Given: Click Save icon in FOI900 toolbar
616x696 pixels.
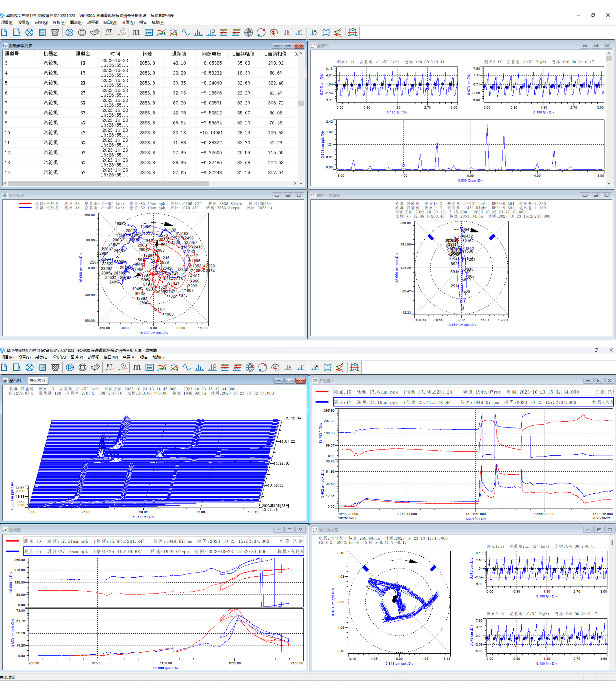Looking at the screenshot, I should pyautogui.click(x=43, y=368).
